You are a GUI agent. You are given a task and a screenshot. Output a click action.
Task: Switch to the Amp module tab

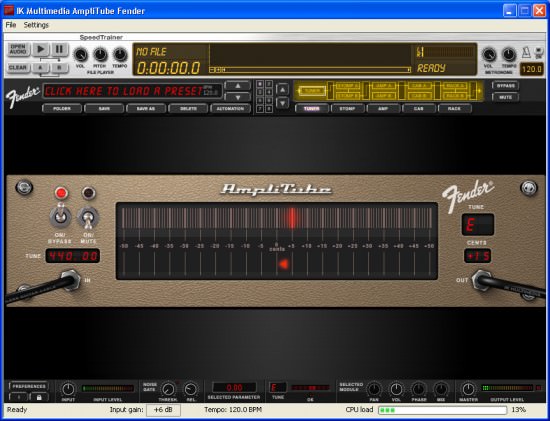click(383, 108)
